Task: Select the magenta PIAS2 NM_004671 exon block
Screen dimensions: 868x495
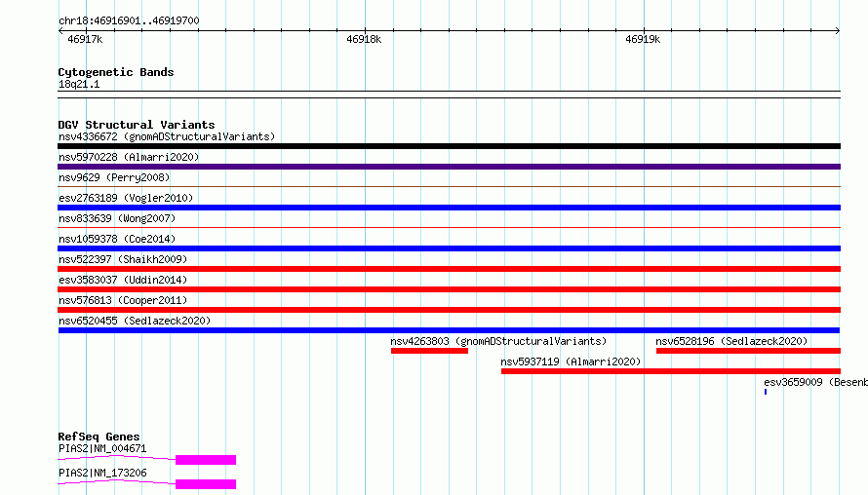Action: point(206,460)
